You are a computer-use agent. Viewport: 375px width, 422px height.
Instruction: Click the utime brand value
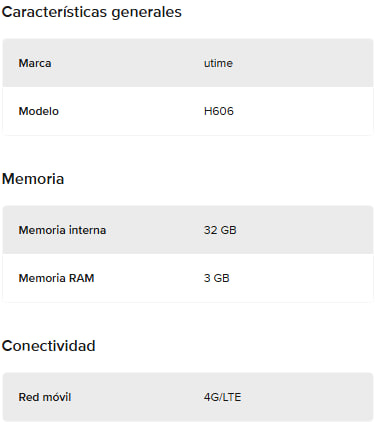[x=218, y=63]
